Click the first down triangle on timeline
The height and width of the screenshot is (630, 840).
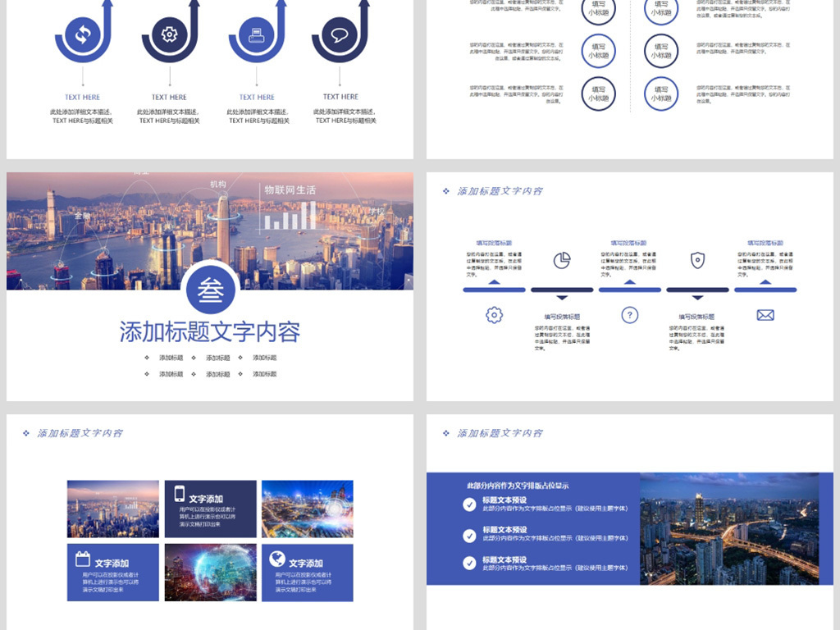pos(562,298)
